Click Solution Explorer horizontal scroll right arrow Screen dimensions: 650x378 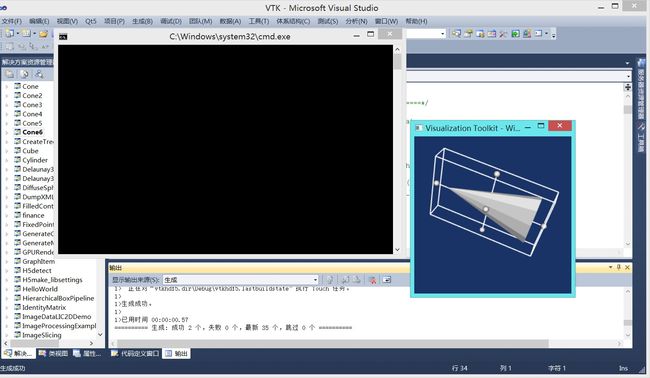click(91, 343)
